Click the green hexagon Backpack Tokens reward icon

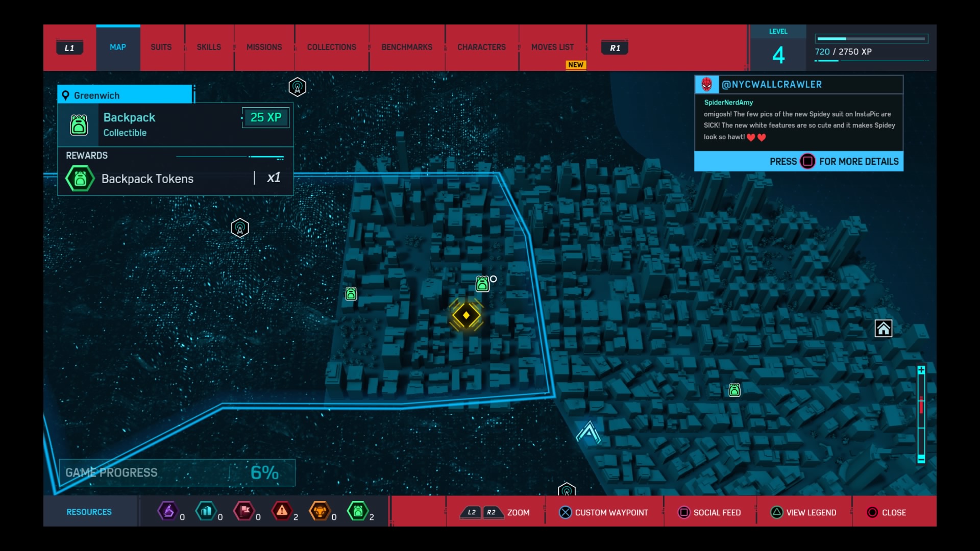pos(80,179)
